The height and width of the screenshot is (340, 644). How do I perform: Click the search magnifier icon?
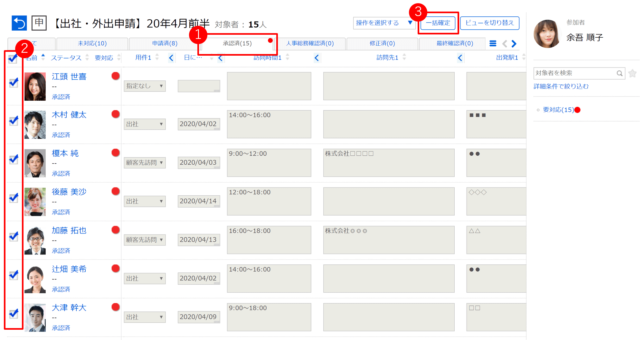pos(620,73)
